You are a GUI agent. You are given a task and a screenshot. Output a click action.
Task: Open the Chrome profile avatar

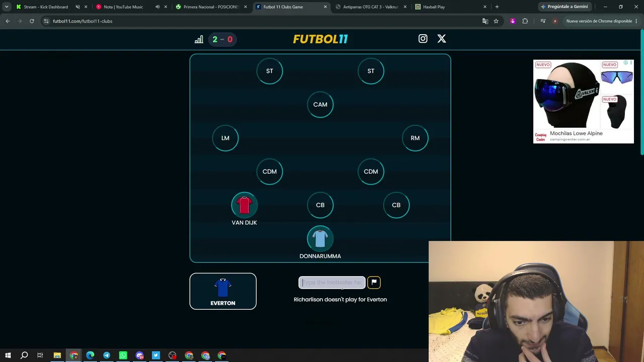coord(555,21)
